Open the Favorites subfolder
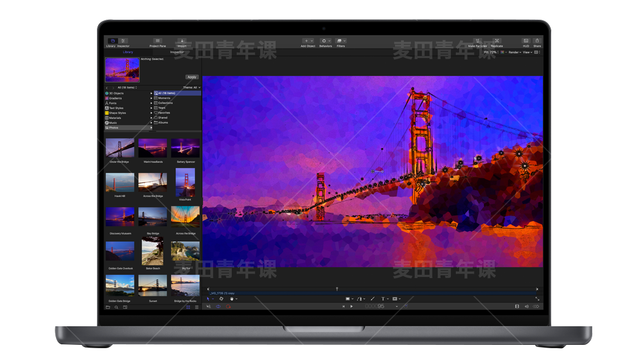Viewport: 641px width, 364px height. 177,113
